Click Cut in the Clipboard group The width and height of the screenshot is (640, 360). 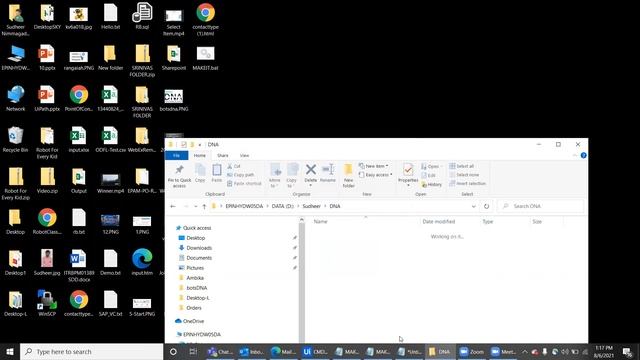pyautogui.click(x=234, y=166)
